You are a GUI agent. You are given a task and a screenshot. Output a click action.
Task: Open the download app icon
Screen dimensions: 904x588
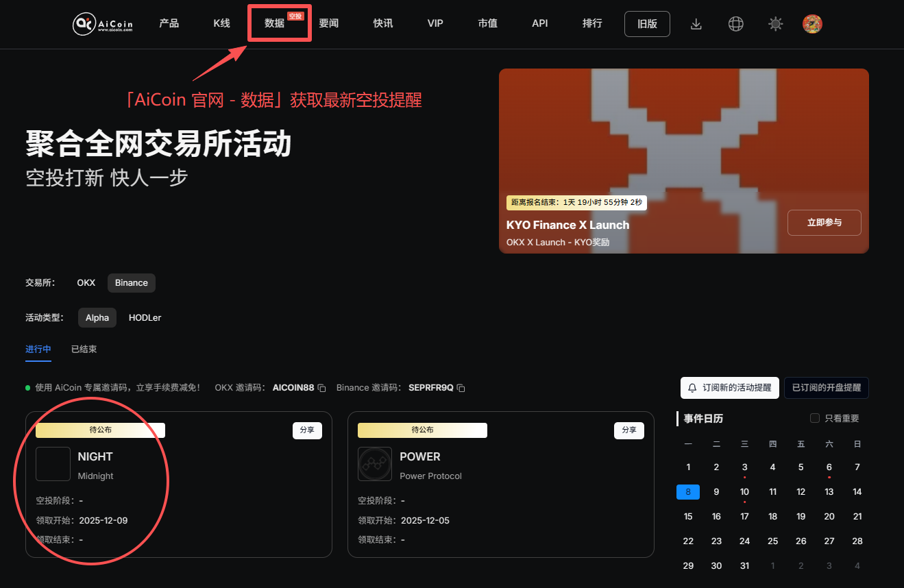(696, 23)
